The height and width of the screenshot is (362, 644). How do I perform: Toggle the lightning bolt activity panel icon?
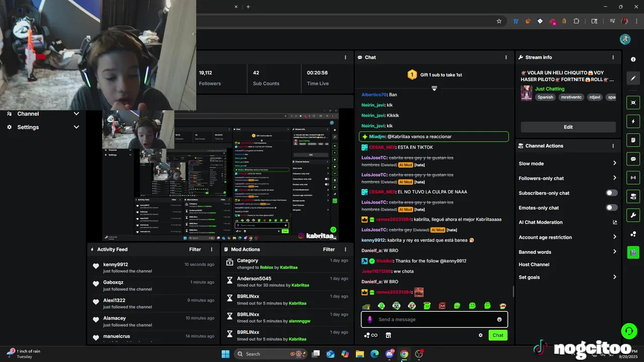(x=633, y=121)
